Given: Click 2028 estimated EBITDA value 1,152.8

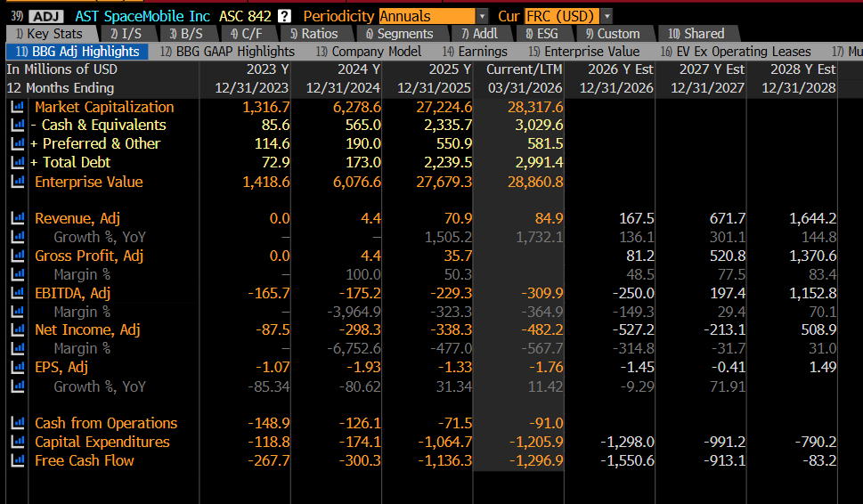Looking at the screenshot, I should pos(813,293).
